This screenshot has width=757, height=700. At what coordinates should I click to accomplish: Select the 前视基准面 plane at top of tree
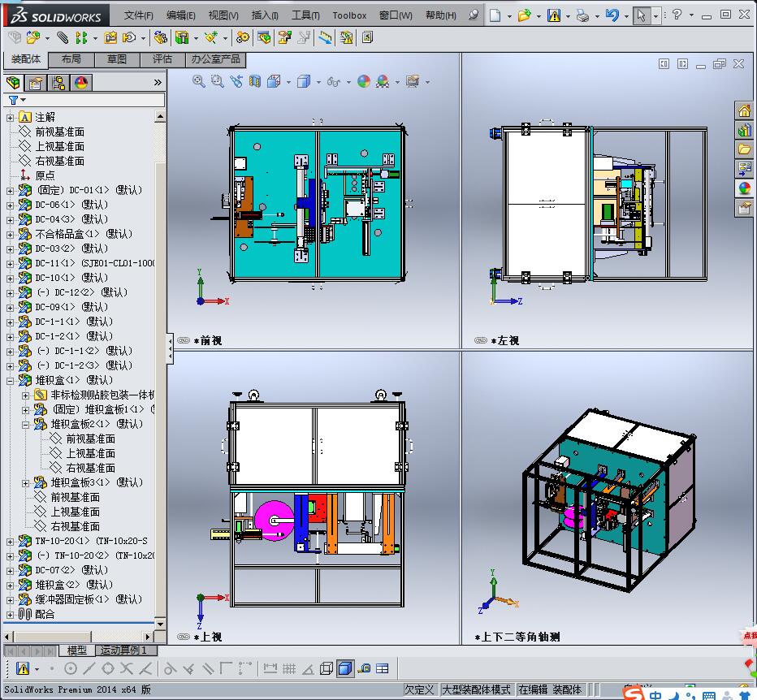pyautogui.click(x=60, y=132)
